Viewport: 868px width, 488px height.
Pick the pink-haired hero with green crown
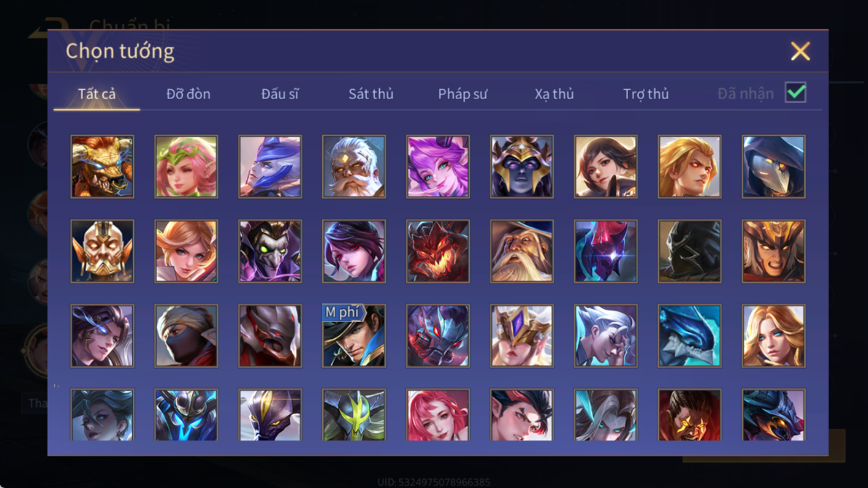(x=186, y=167)
